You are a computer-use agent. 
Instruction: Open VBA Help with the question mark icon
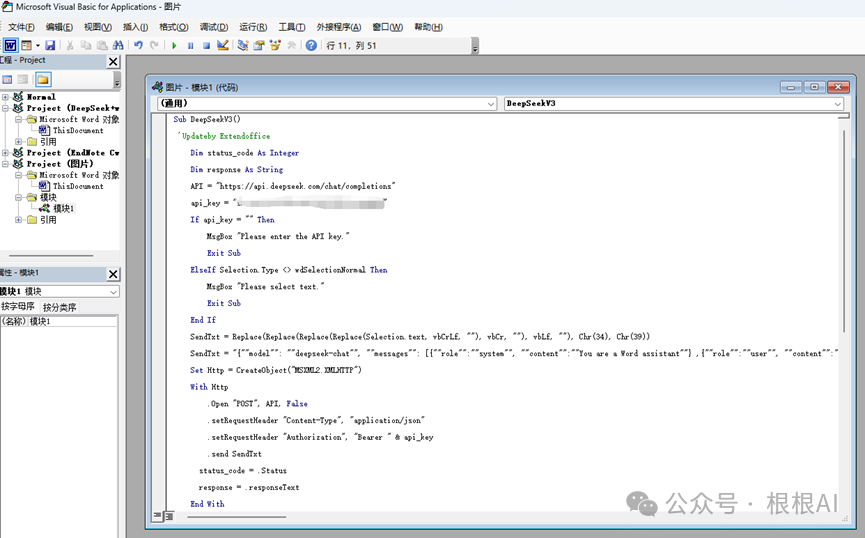[x=311, y=45]
